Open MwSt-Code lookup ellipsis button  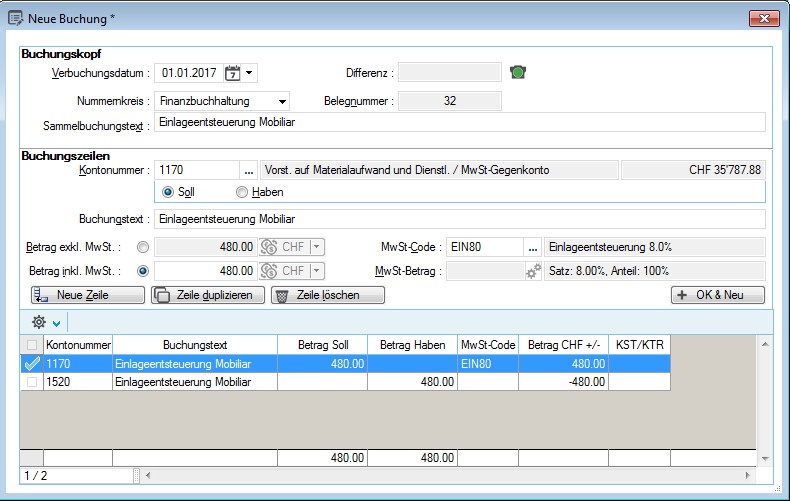tap(533, 247)
